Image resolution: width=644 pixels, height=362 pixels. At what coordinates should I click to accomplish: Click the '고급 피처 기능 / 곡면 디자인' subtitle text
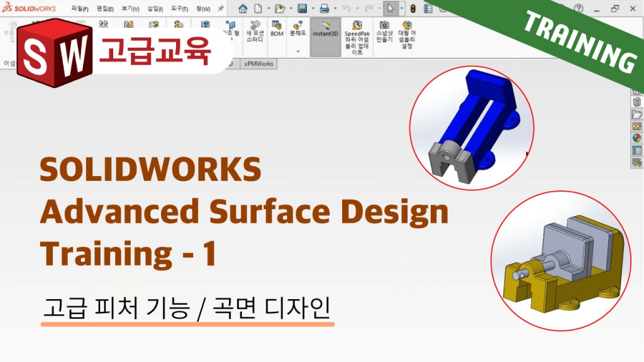[187, 308]
